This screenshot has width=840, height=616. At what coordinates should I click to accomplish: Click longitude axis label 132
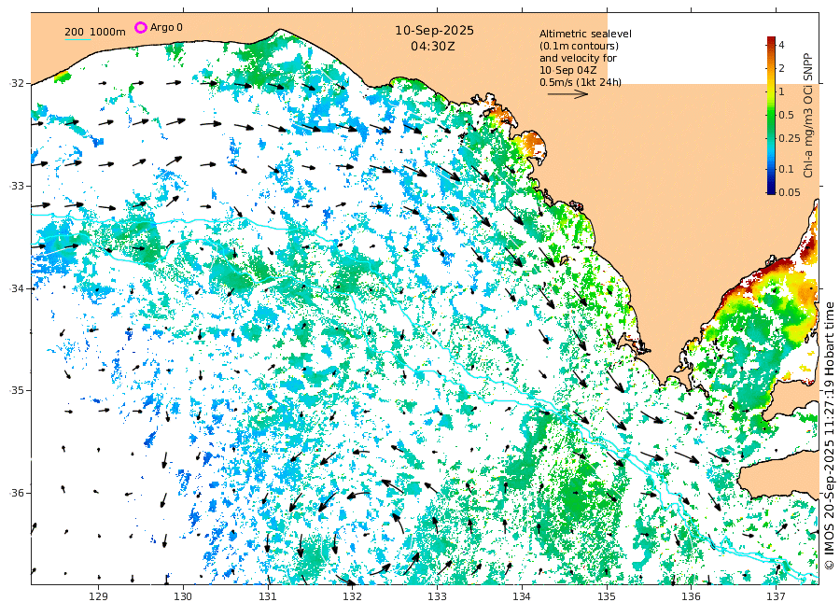353,596
